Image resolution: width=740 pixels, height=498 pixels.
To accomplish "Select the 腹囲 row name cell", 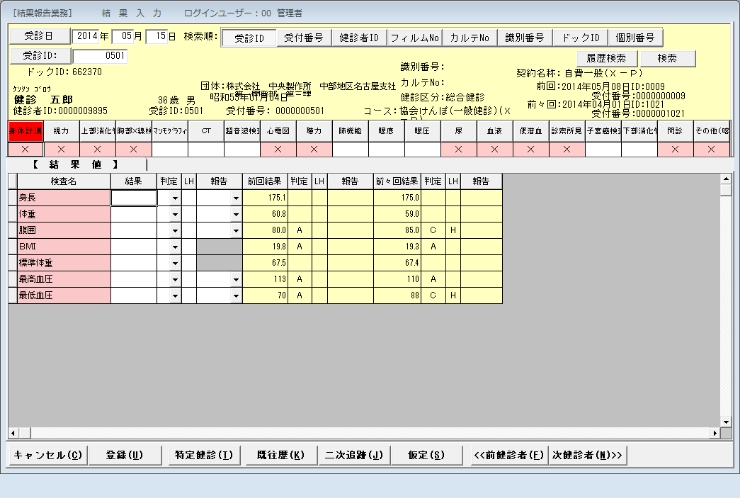I will point(64,231).
